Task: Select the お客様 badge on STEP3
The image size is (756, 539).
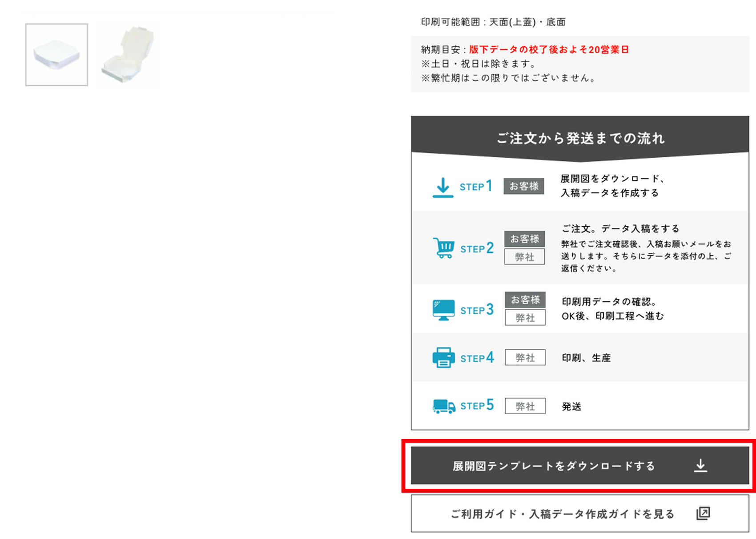Action: point(525,299)
